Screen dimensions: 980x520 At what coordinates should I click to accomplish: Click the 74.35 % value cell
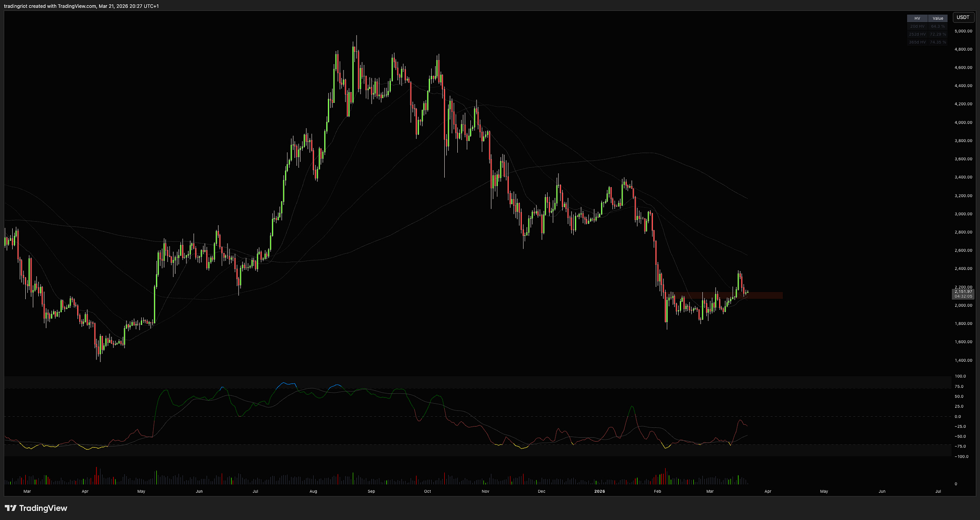938,42
